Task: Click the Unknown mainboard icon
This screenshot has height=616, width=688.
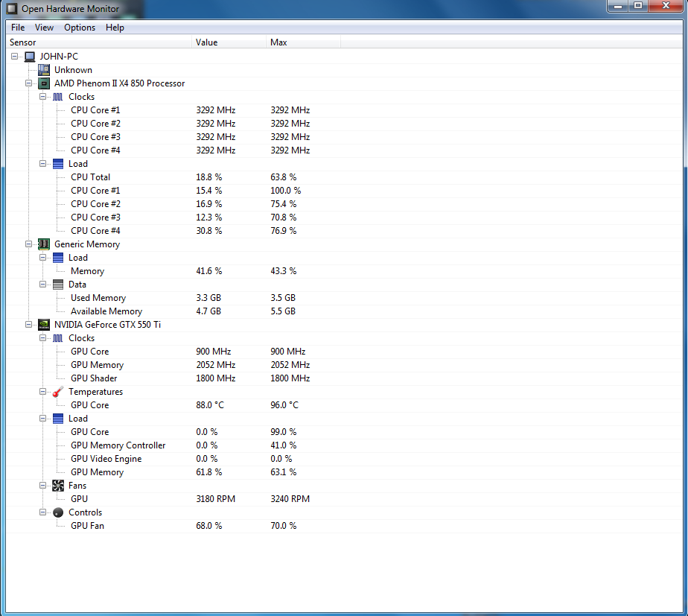Action: (x=44, y=70)
